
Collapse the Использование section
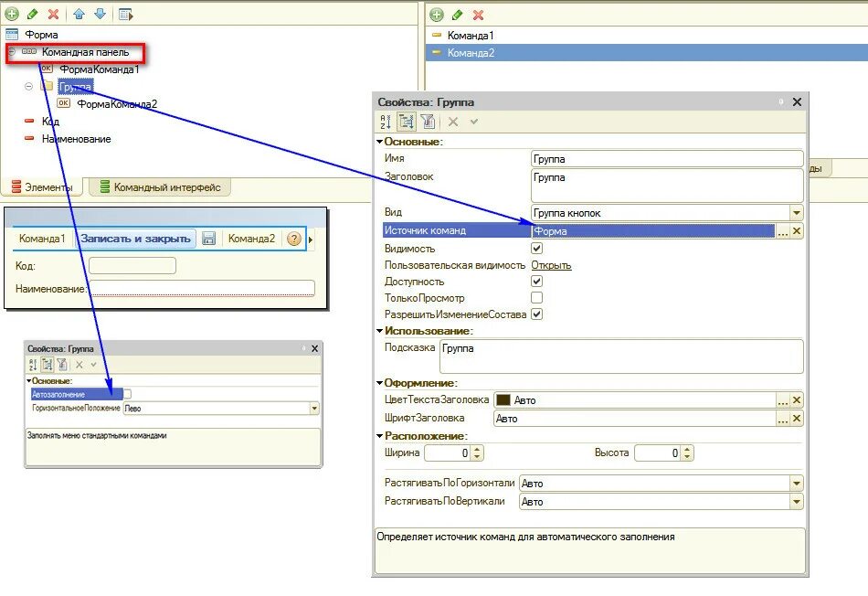pos(380,331)
